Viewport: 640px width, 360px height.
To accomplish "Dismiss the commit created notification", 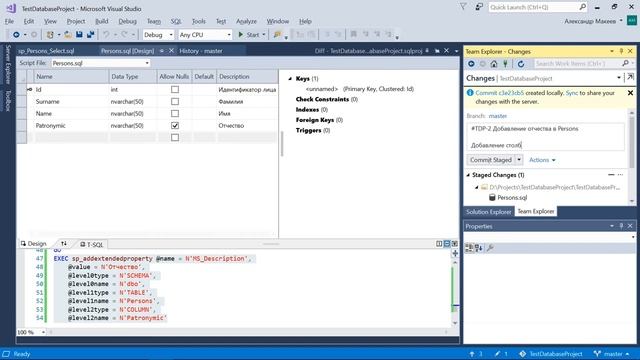I will point(630,93).
